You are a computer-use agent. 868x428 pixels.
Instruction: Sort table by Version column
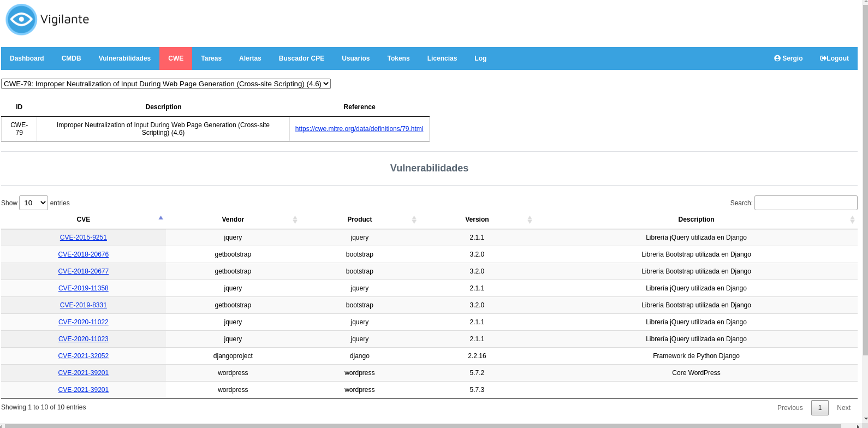477,219
